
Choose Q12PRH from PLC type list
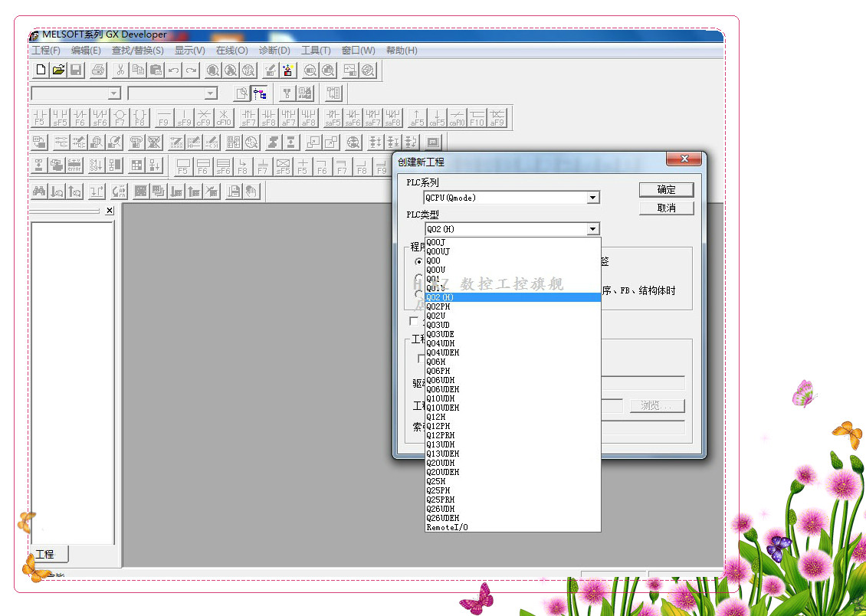(513, 435)
